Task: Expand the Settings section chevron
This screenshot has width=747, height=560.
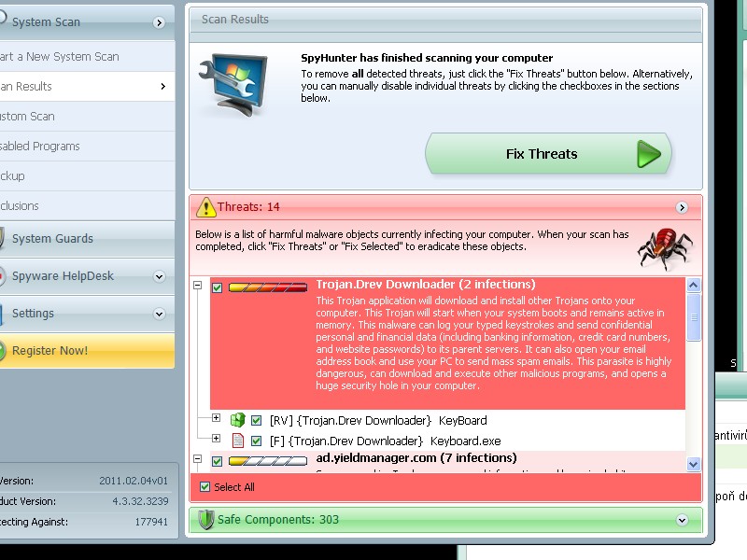Action: 159,314
